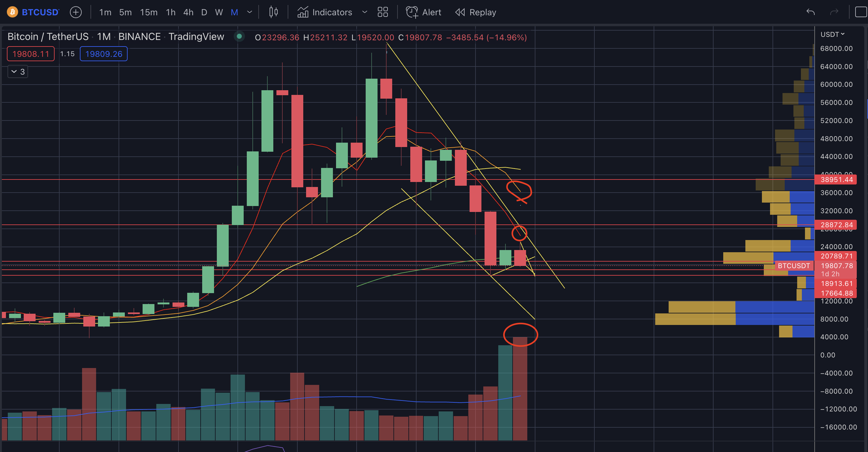Switch to the 4h timeframe
Viewport: 868px width, 452px height.
click(188, 12)
